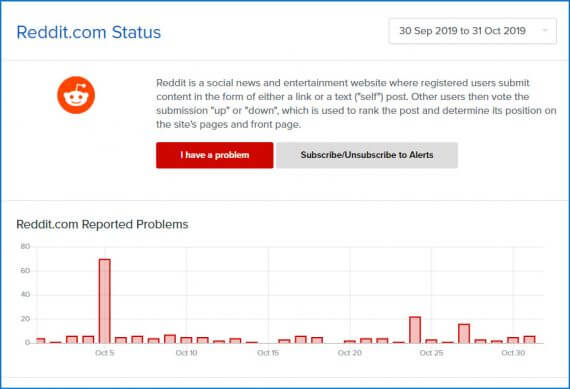Click the Oct 25 axis label

431,353
